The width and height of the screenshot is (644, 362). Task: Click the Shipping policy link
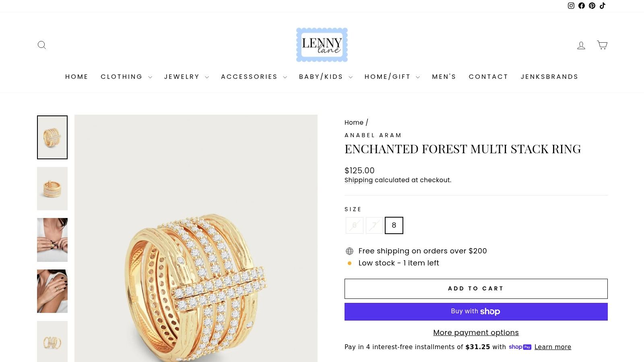point(359,180)
